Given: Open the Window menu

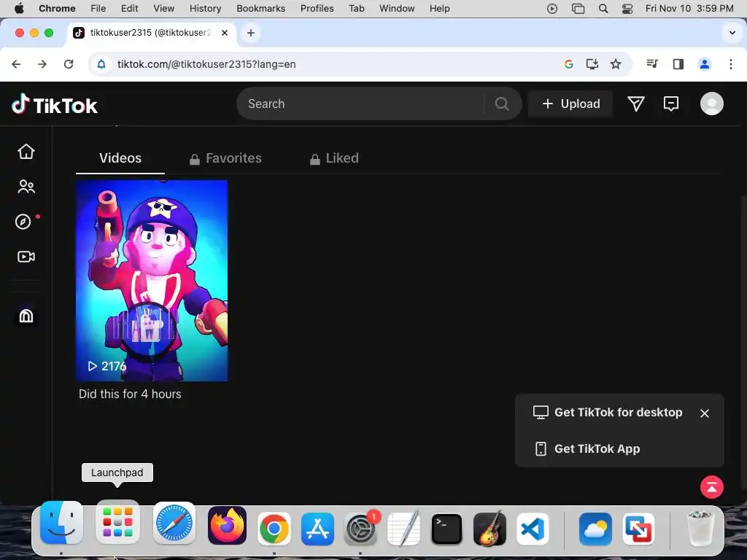Looking at the screenshot, I should pos(397,8).
